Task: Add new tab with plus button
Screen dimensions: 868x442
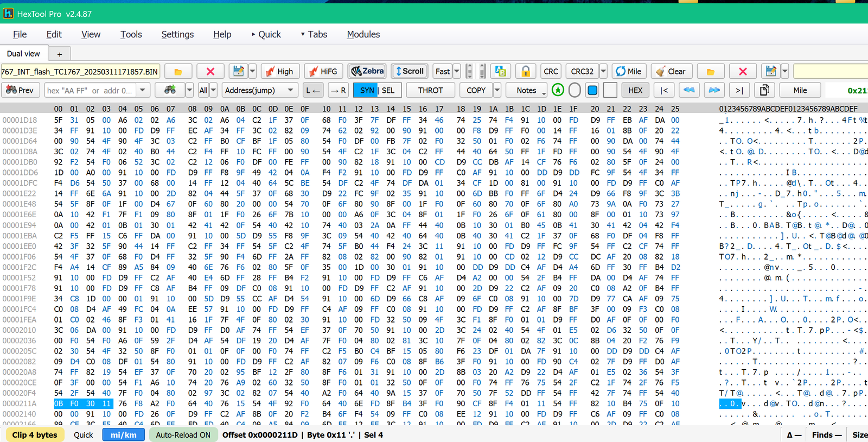Action: coord(60,54)
